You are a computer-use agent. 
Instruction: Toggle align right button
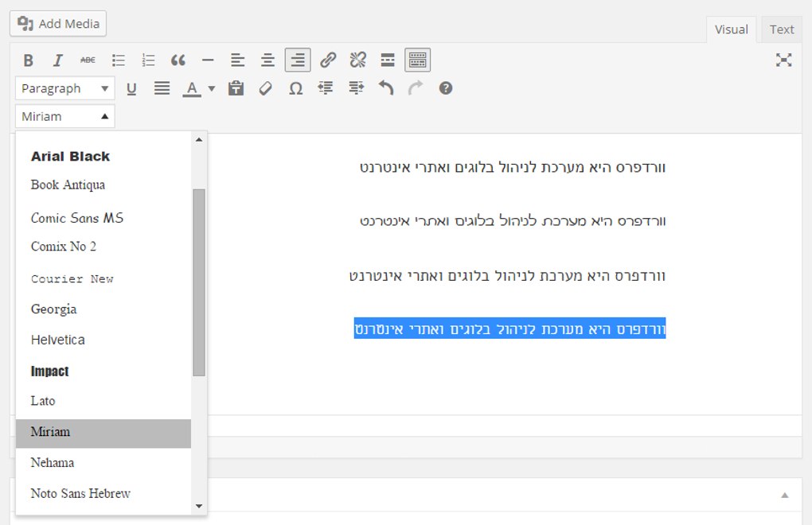(298, 60)
